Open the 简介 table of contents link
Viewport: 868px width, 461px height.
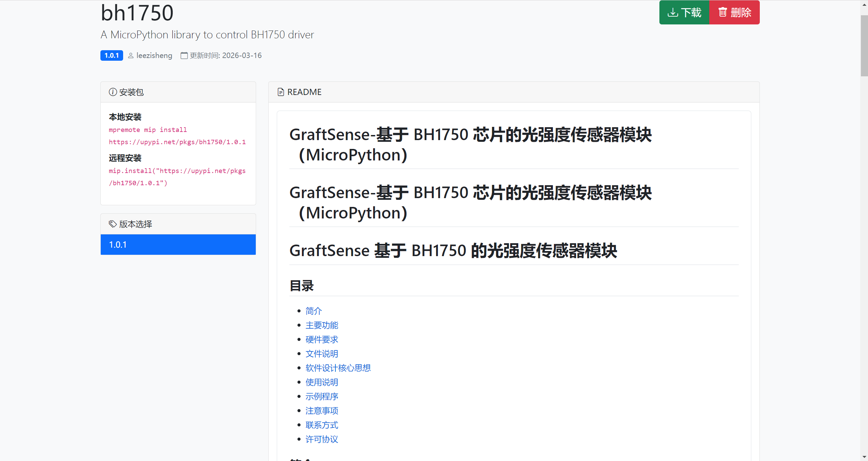(x=314, y=311)
